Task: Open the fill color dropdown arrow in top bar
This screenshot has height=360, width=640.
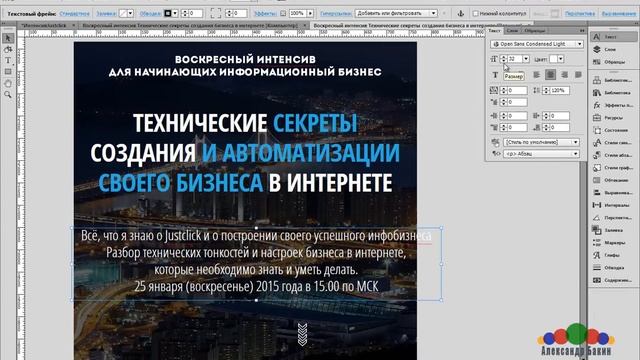Action: pos(131,13)
